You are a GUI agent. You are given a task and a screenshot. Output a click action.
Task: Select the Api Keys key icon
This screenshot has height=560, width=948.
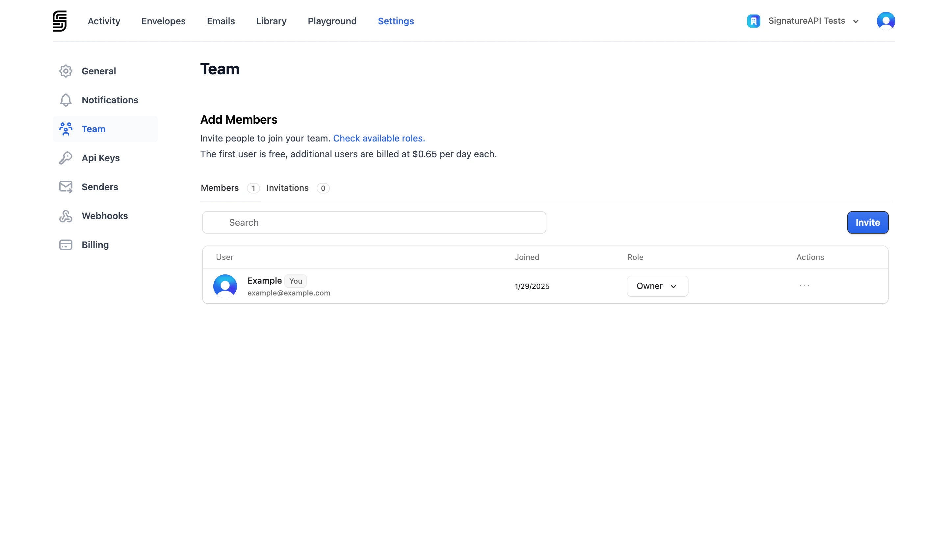[66, 158]
